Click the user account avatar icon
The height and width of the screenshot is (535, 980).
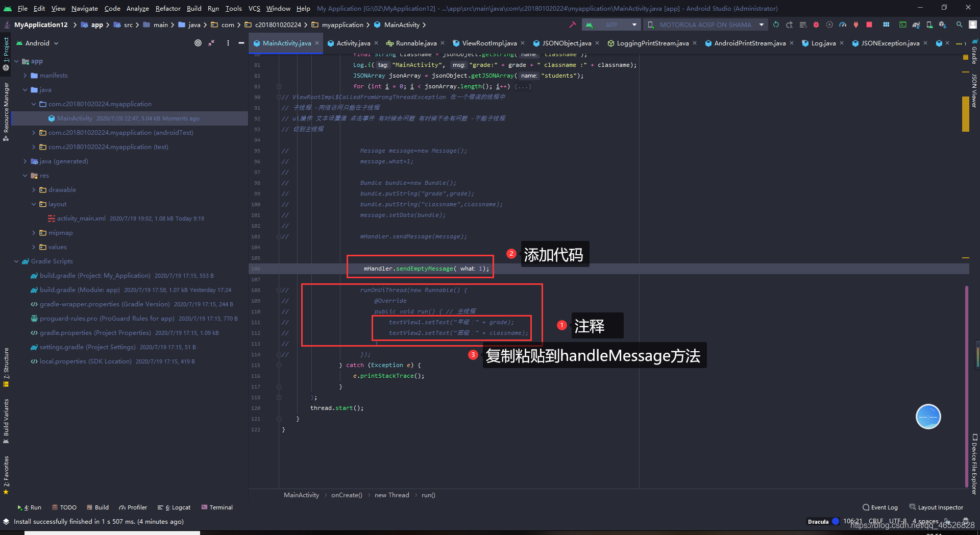coord(973,25)
